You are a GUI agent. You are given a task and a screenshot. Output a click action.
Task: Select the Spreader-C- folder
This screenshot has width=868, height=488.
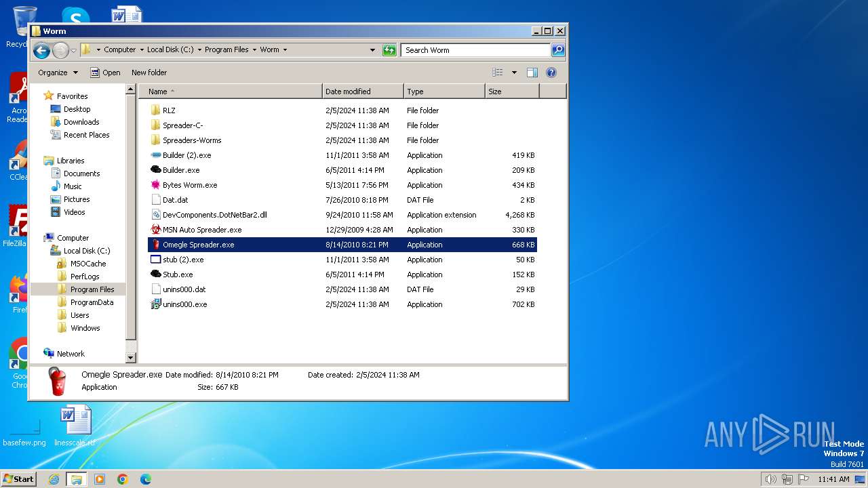point(182,125)
